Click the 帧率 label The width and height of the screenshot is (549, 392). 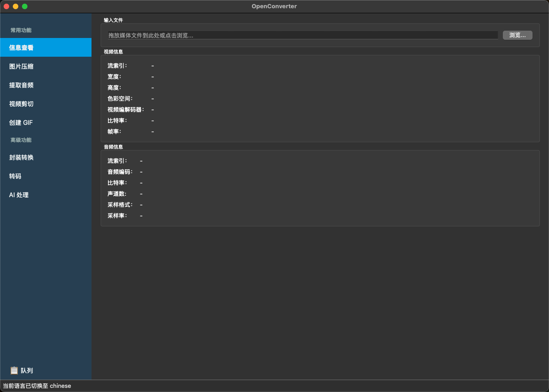[x=114, y=132]
